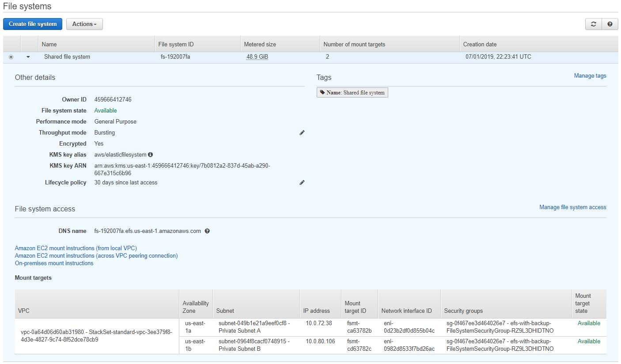This screenshot has width=621, height=364.
Task: Open the Actions dropdown menu
Action: [x=84, y=24]
